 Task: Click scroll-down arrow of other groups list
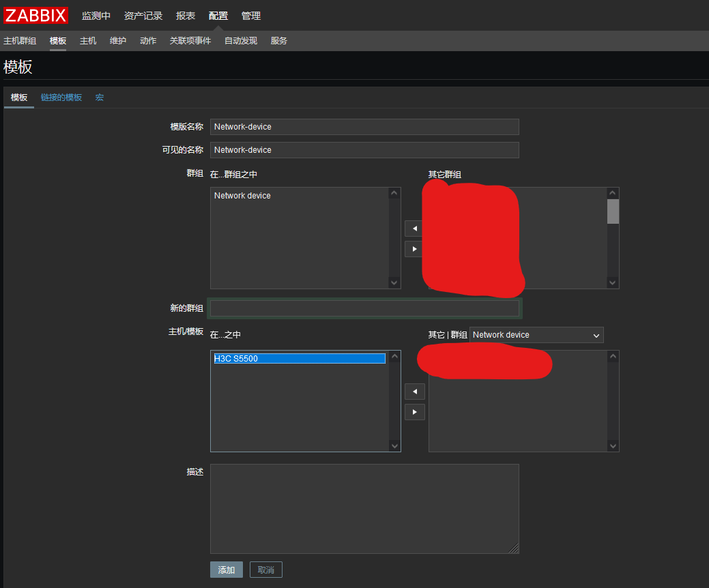pos(612,282)
